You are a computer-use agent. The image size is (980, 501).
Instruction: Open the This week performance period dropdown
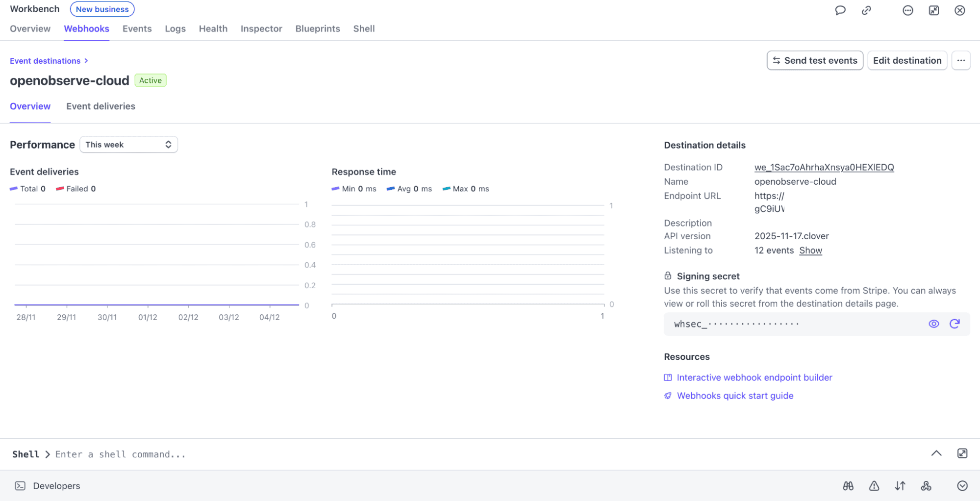pos(128,144)
